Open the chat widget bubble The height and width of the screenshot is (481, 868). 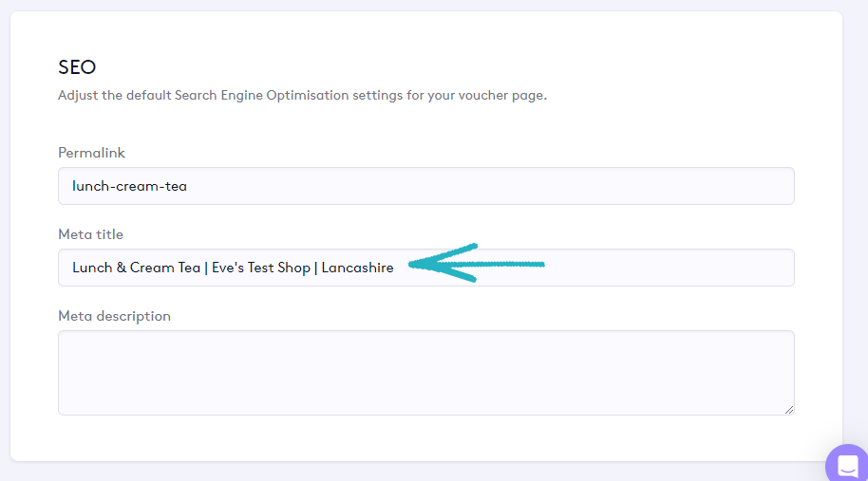[x=846, y=465]
